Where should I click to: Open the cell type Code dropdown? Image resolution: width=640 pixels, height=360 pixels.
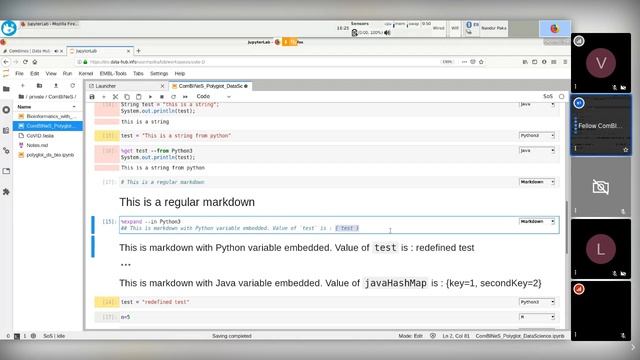coord(213,97)
